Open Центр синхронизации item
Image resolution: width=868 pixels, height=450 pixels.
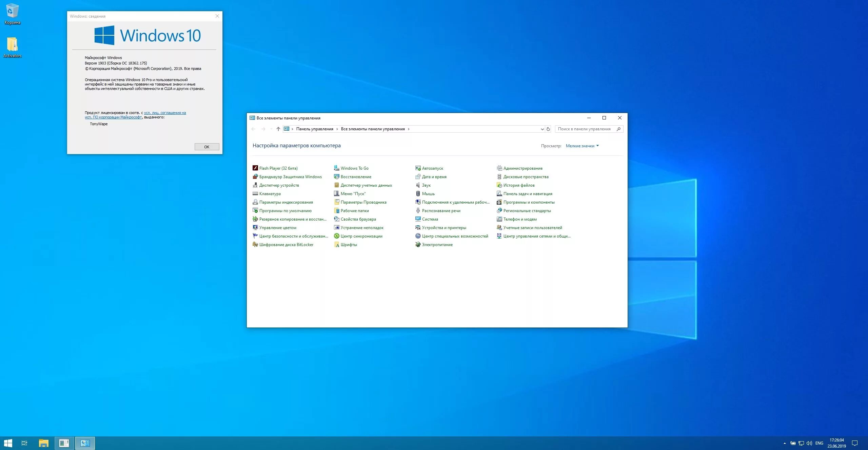coord(361,236)
